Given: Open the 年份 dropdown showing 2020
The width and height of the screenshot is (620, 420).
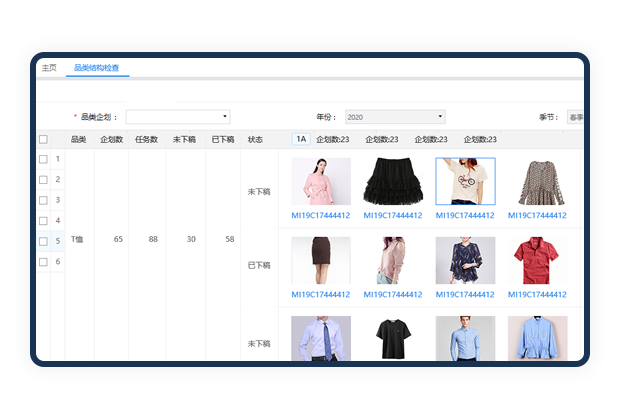Looking at the screenshot, I should point(395,117).
